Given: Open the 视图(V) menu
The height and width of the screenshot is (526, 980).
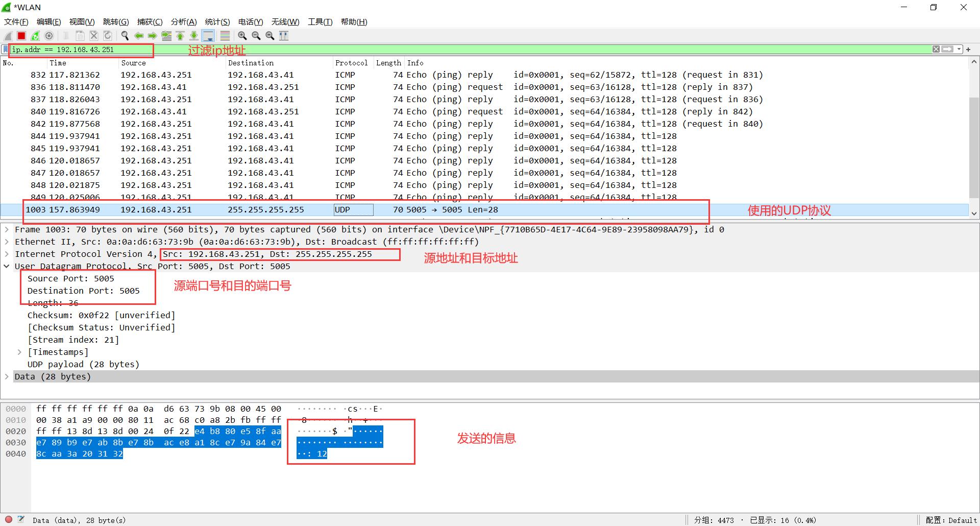Looking at the screenshot, I should point(82,22).
